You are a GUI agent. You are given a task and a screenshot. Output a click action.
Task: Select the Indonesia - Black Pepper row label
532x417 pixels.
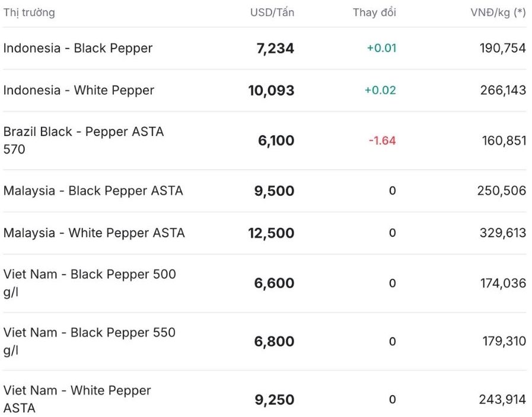pyautogui.click(x=78, y=48)
